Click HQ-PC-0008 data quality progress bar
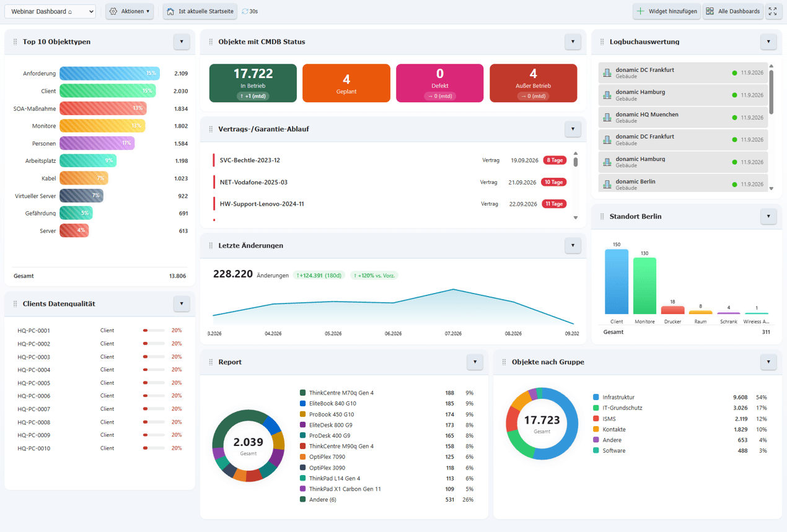The image size is (787, 532). (x=154, y=422)
